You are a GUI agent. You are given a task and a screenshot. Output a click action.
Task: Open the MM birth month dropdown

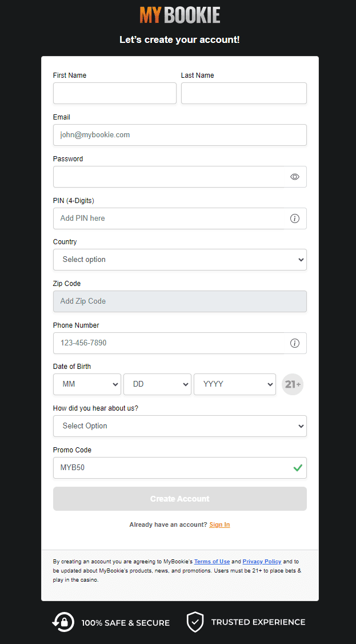[x=87, y=384]
